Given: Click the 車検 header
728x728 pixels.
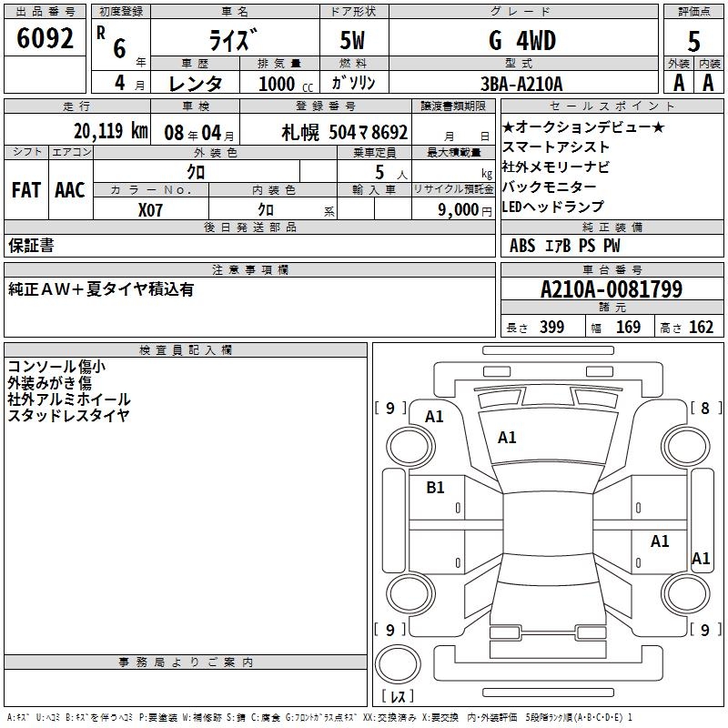Looking at the screenshot, I should tap(196, 106).
